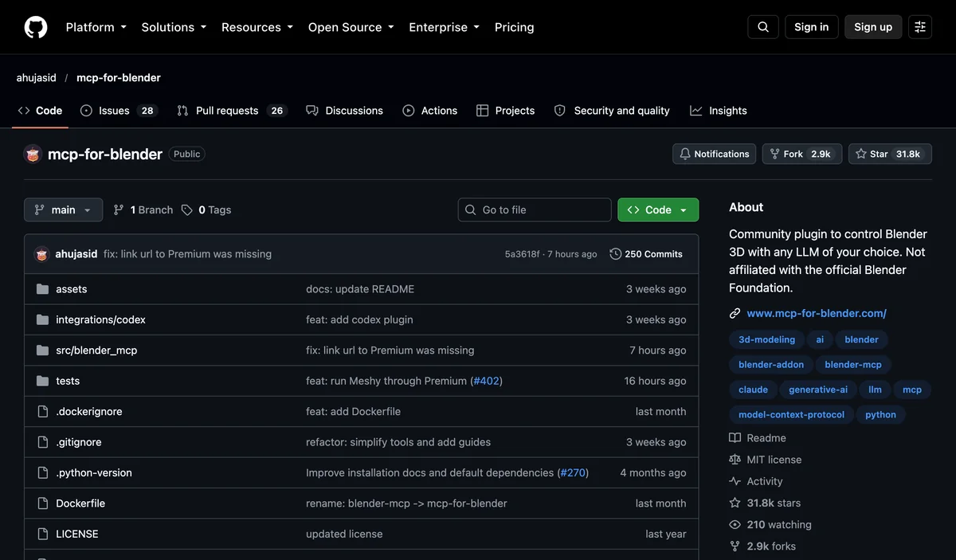Expand the Open Source menu
This screenshot has height=560, width=956.
351,27
